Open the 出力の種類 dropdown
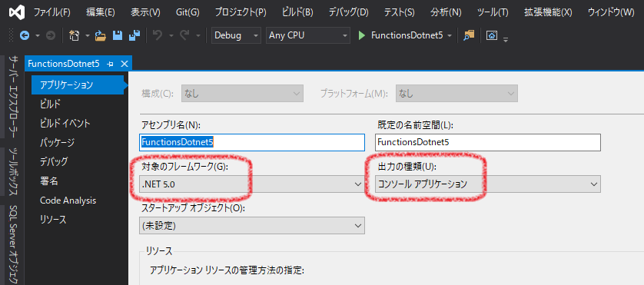This screenshot has width=644, height=285. [488, 184]
